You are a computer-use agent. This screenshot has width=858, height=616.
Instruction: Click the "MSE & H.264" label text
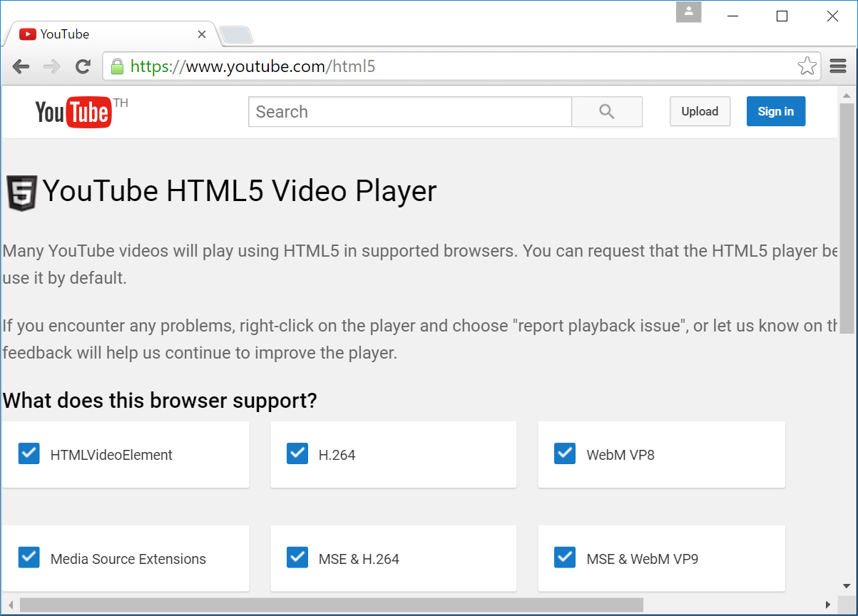click(x=359, y=559)
